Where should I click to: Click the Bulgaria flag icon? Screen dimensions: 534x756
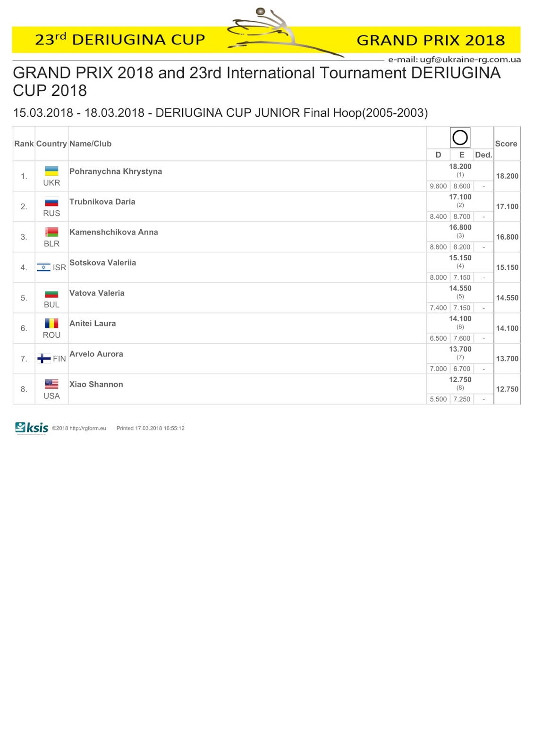pos(51,293)
